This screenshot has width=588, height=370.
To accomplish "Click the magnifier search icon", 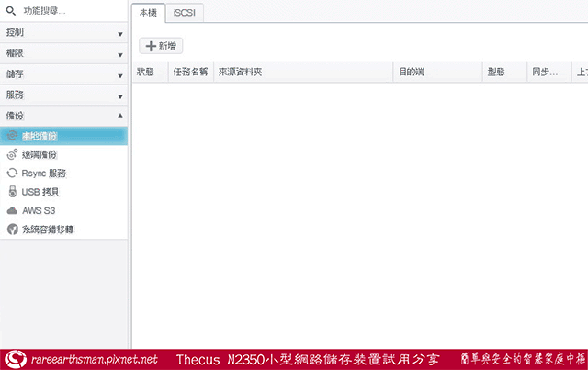I will pos(10,11).
